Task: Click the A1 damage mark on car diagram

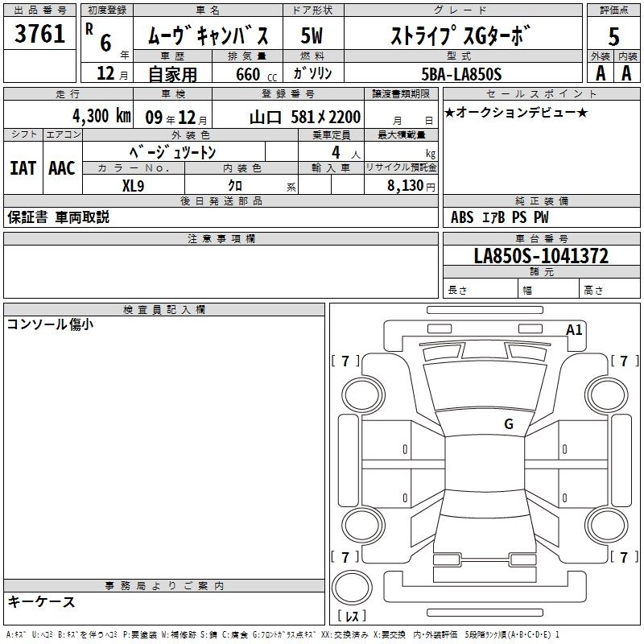Action: click(x=574, y=329)
